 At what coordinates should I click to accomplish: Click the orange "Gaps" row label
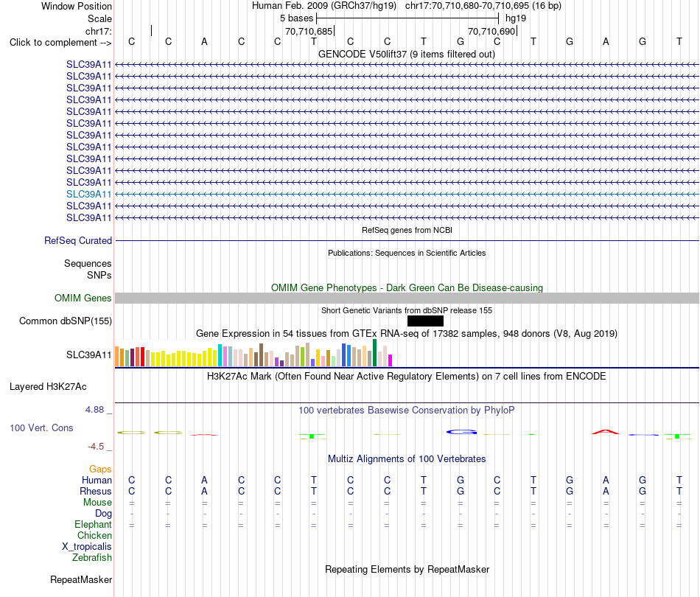click(100, 469)
